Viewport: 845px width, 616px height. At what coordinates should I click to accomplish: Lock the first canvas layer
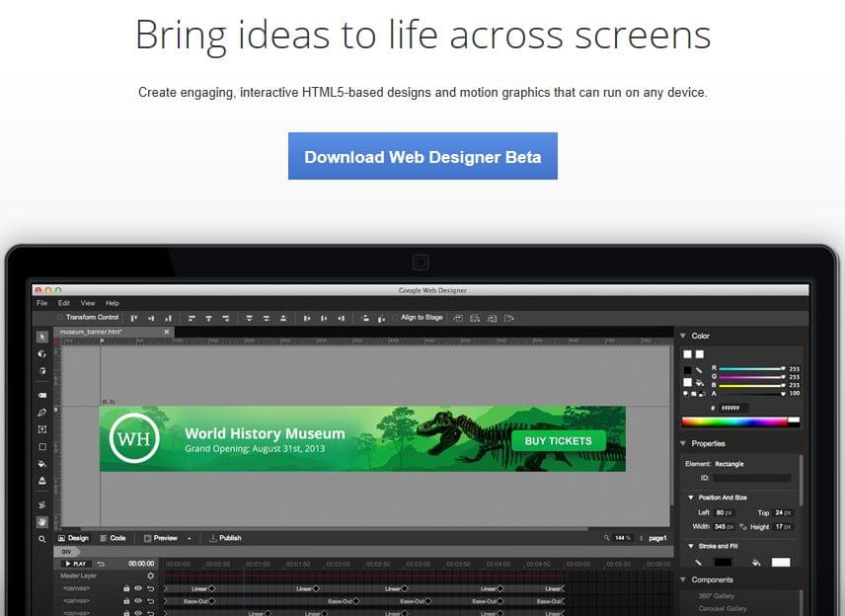[126, 588]
